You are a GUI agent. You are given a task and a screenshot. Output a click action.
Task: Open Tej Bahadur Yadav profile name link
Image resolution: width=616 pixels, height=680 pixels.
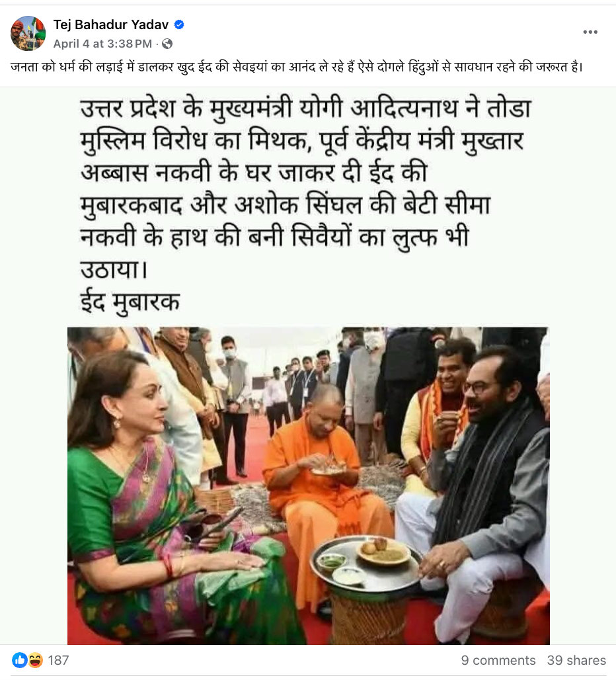pyautogui.click(x=111, y=24)
